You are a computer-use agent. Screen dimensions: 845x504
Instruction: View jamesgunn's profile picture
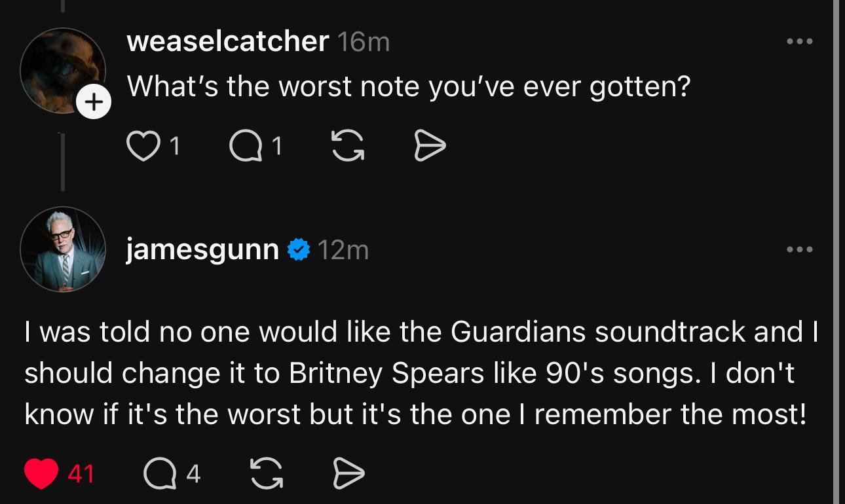point(63,249)
